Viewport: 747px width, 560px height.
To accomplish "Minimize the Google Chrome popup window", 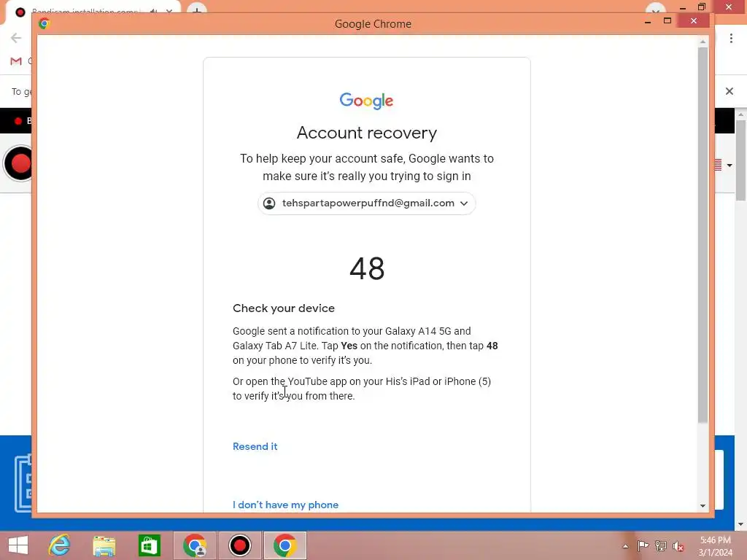I will pyautogui.click(x=648, y=21).
